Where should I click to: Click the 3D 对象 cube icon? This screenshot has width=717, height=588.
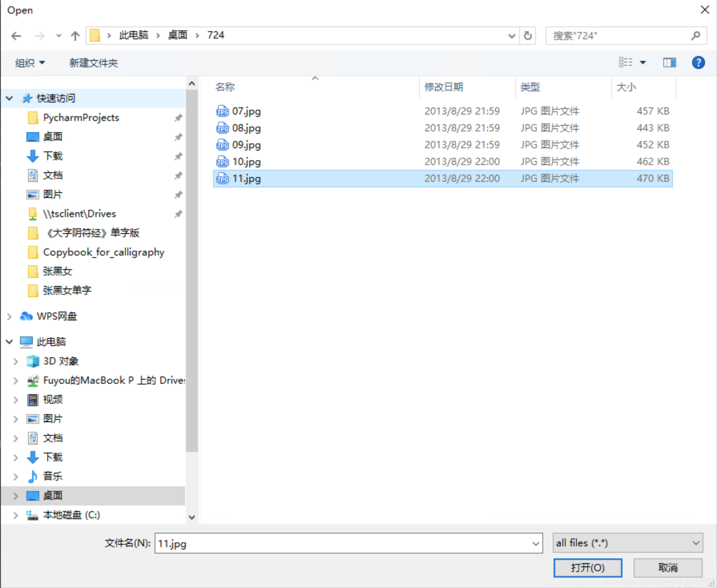point(33,361)
